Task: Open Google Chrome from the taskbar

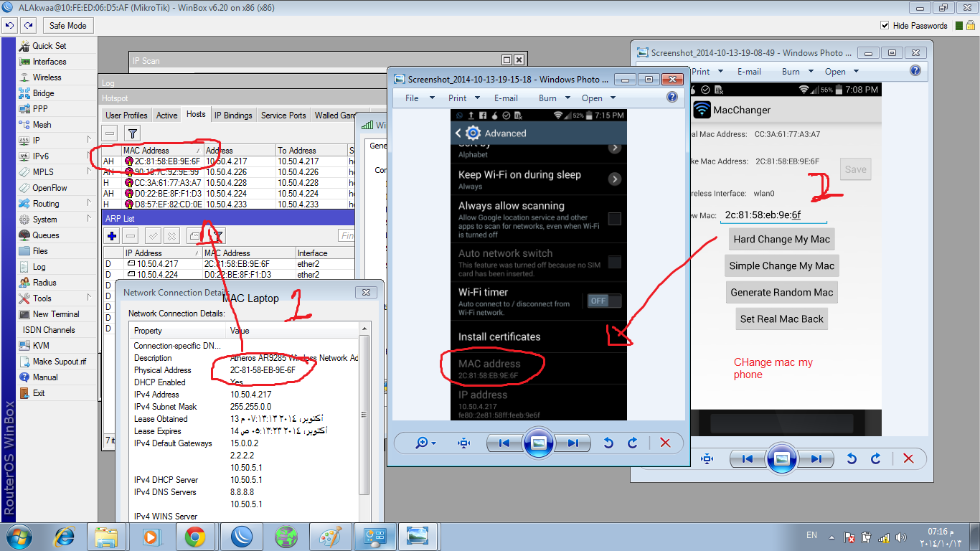Action: [x=195, y=536]
